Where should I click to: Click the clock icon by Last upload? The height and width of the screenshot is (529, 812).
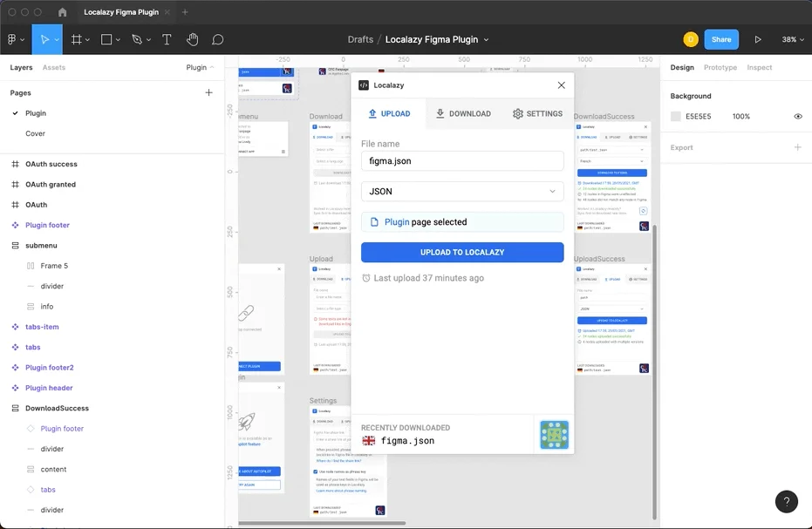pyautogui.click(x=366, y=278)
